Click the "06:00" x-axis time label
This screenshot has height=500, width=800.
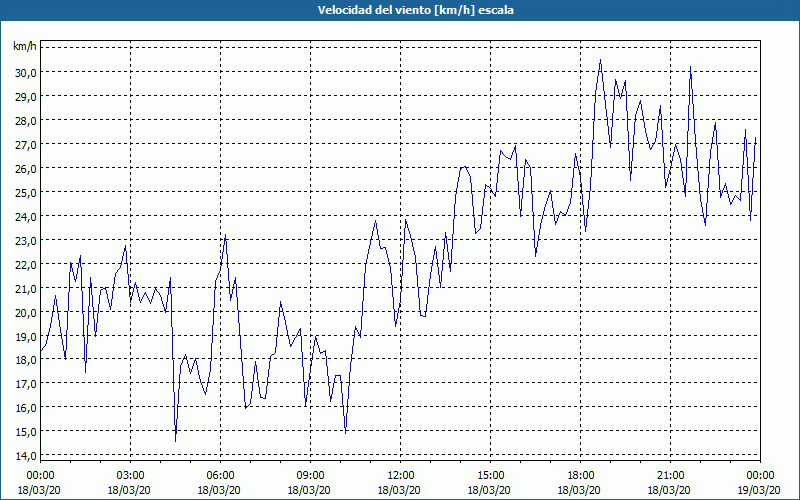(220, 476)
